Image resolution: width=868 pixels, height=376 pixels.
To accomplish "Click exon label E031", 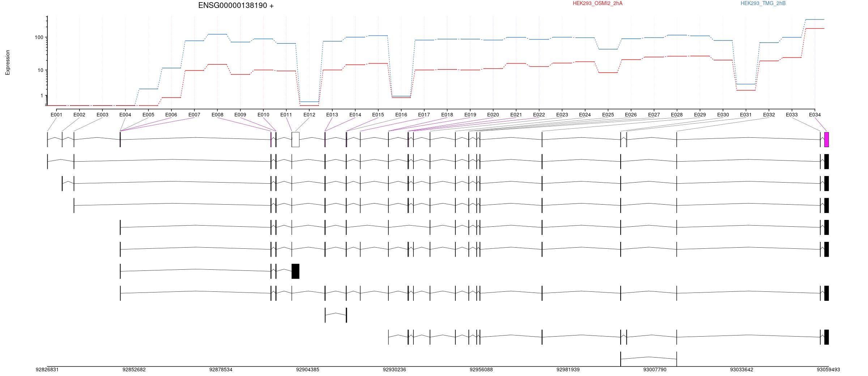I will tap(746, 115).
